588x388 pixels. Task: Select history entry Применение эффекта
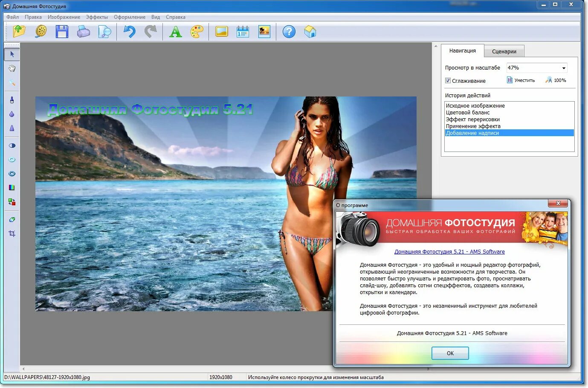pyautogui.click(x=509, y=126)
